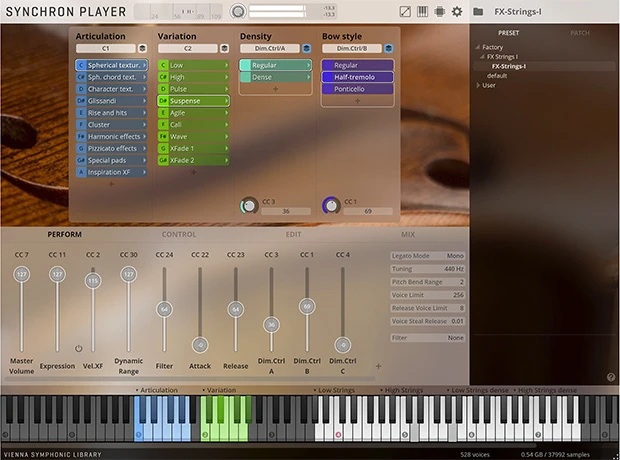Select Pulse variation
The height and width of the screenshot is (460, 620).
[193, 89]
